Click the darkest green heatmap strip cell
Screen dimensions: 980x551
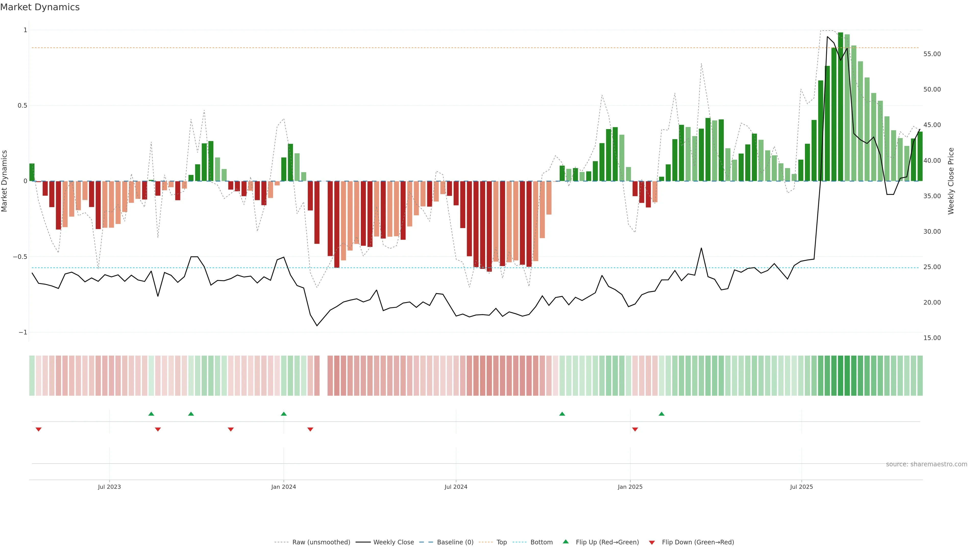(840, 375)
